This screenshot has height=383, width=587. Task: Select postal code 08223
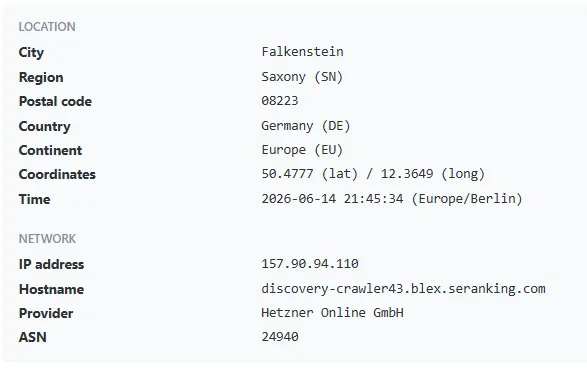tap(280, 101)
